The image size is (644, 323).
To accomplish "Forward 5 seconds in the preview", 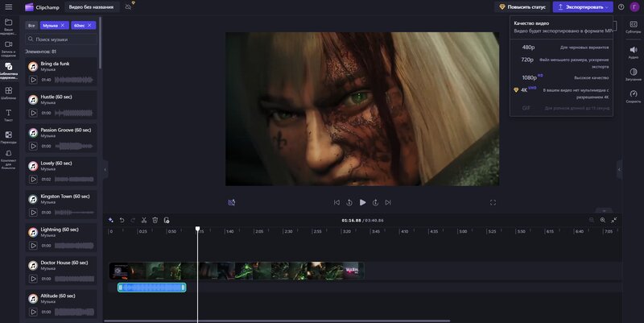I will click(375, 202).
